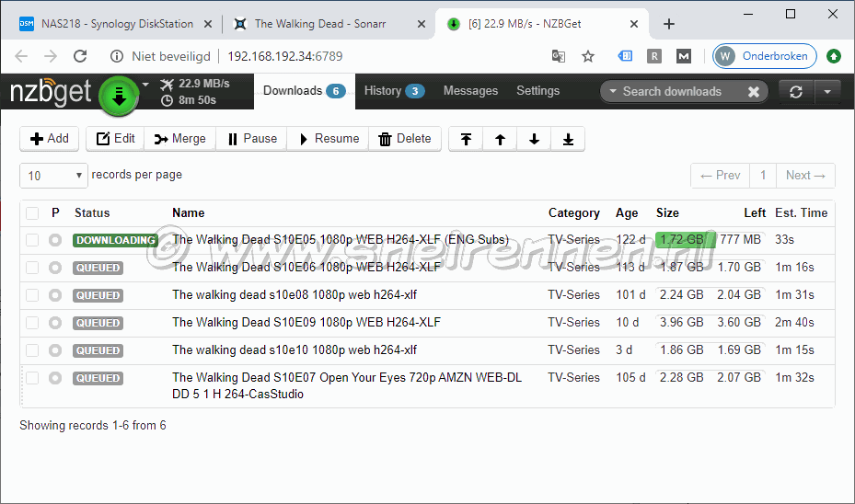Open the records per page dropdown
855x504 pixels.
53,176
